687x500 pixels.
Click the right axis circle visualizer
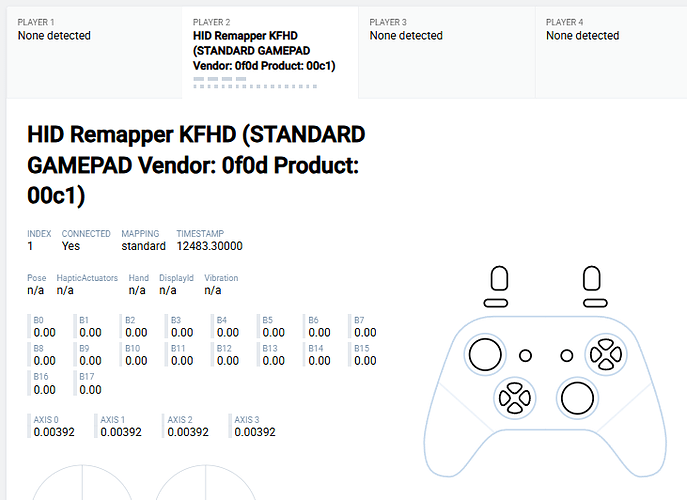pyautogui.click(x=205, y=482)
